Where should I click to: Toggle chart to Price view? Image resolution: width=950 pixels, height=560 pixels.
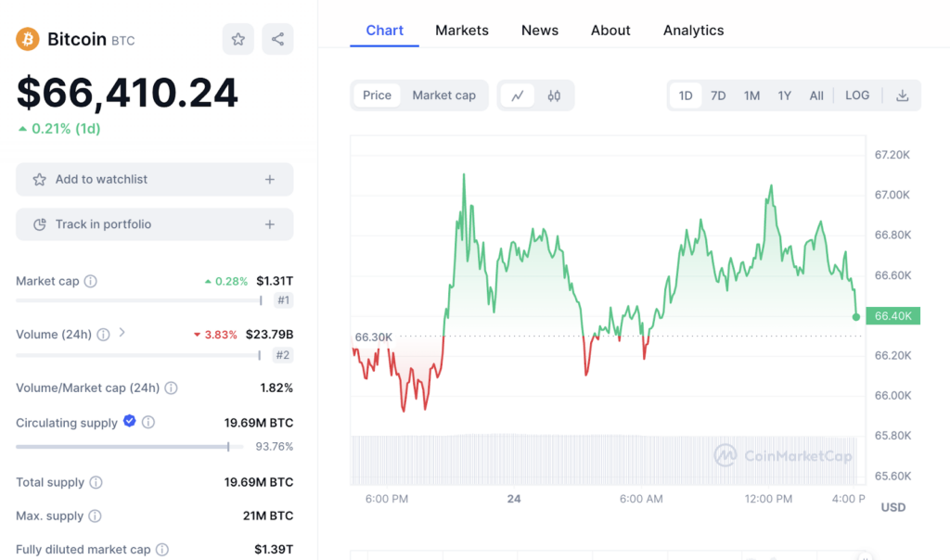tap(377, 95)
